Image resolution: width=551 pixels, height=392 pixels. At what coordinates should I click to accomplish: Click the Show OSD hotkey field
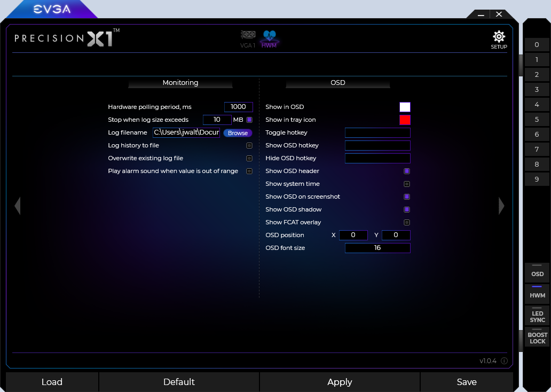click(x=377, y=146)
